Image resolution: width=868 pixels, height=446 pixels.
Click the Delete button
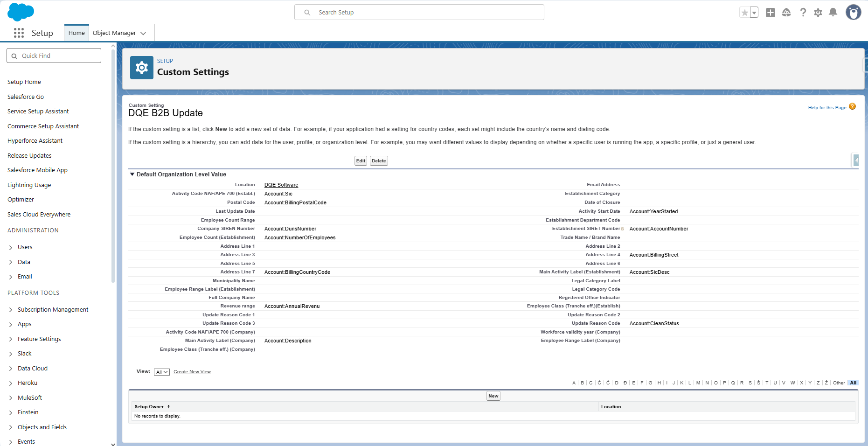tap(379, 161)
